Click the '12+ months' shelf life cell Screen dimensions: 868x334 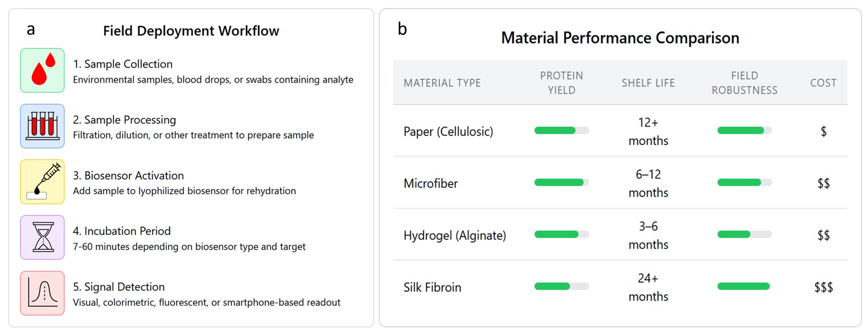tap(648, 131)
